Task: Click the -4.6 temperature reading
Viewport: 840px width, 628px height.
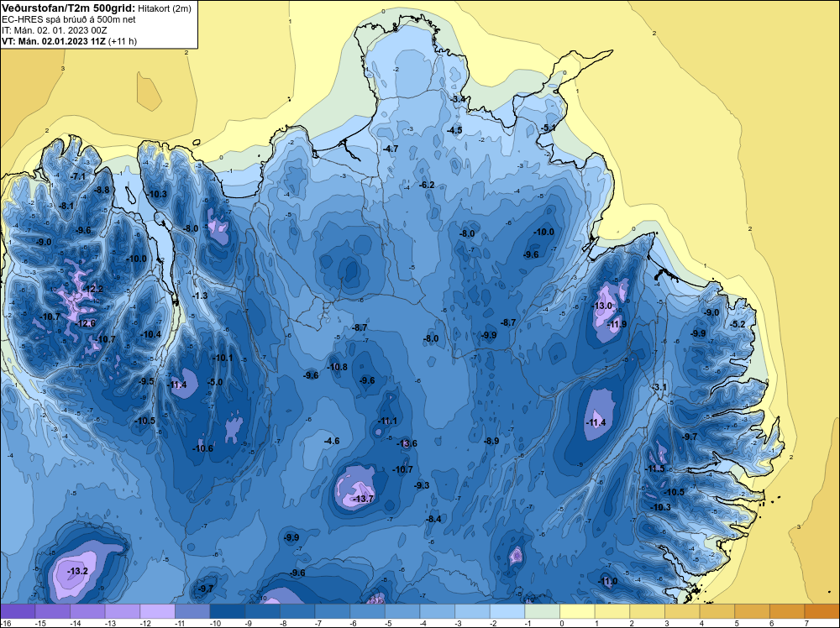Action: click(x=332, y=441)
